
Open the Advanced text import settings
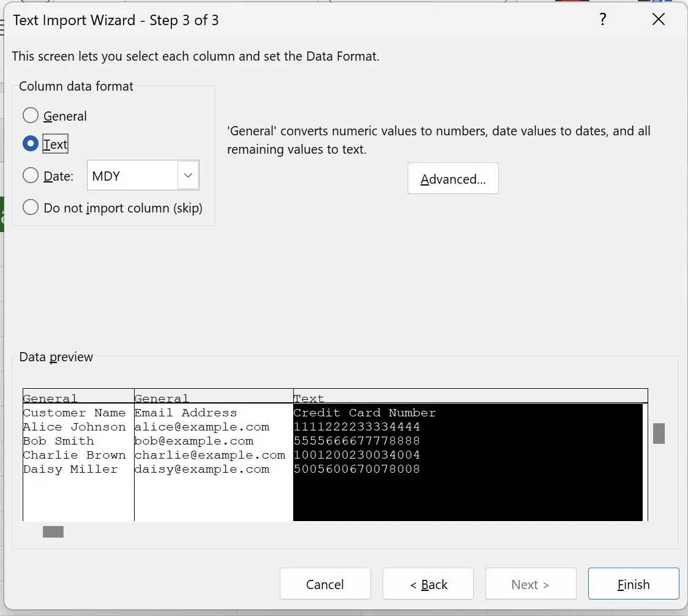453,178
